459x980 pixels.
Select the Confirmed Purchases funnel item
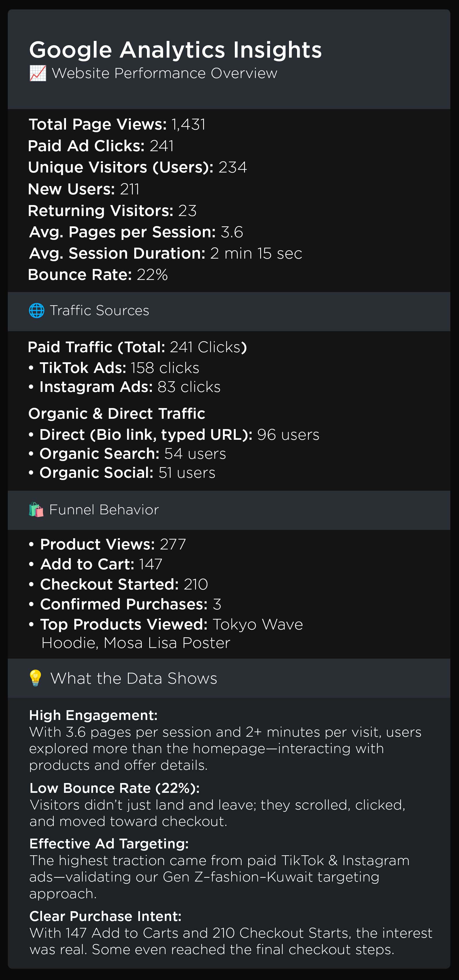pyautogui.click(x=131, y=604)
